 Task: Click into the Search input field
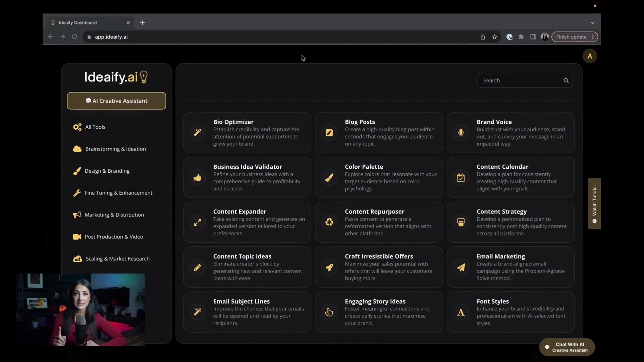point(525,80)
